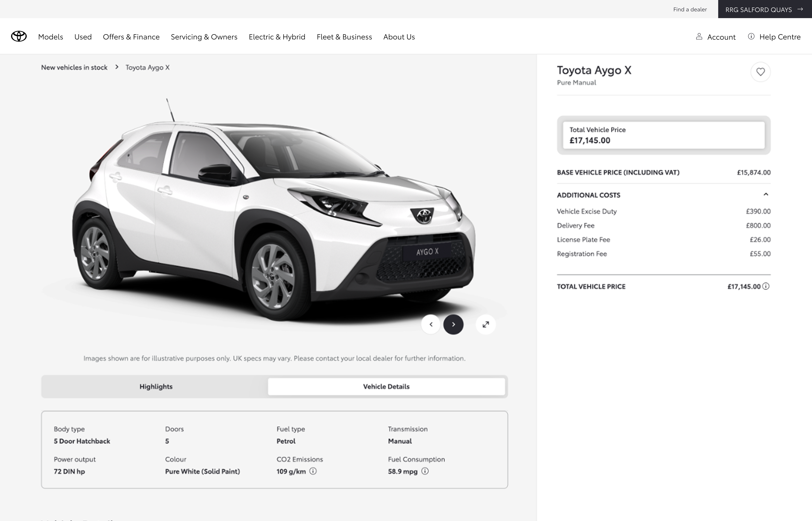The height and width of the screenshot is (521, 812).
Task: Open the About Us menu
Action: point(399,37)
